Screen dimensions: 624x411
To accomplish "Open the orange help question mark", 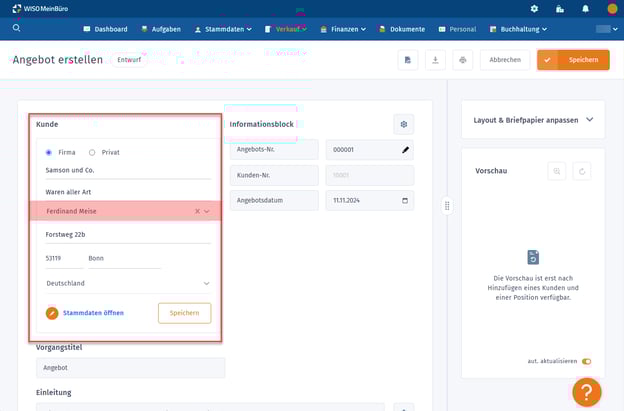I will (587, 391).
